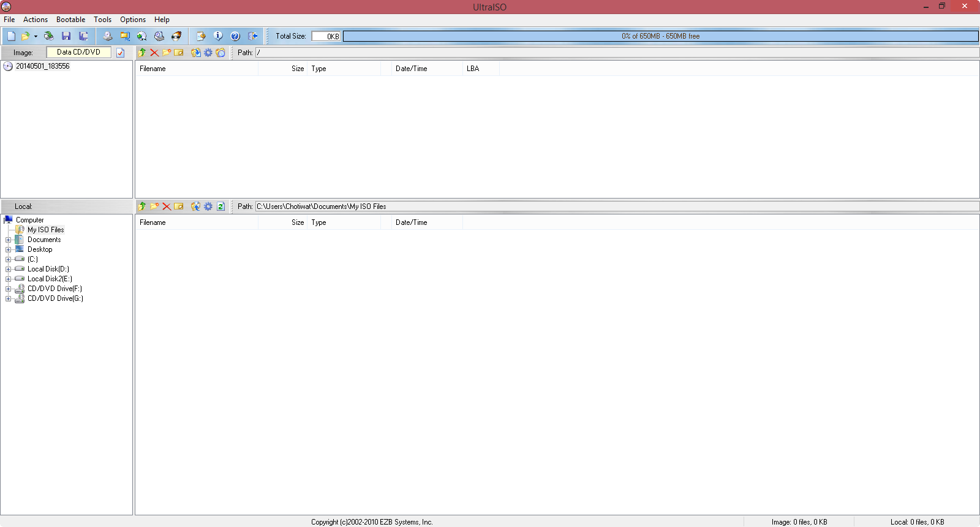Open an ISO with the folder icon
Viewport: 980px width, 527px height.
click(x=25, y=36)
